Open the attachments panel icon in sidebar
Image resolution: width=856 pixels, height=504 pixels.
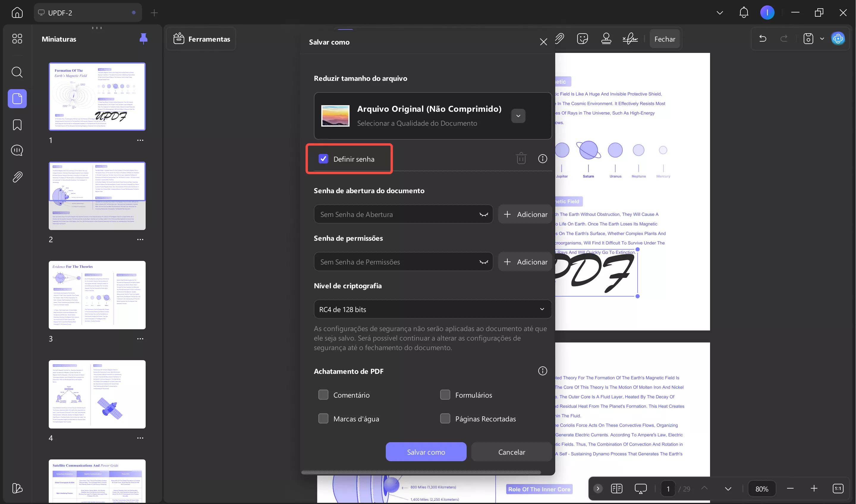pyautogui.click(x=17, y=177)
